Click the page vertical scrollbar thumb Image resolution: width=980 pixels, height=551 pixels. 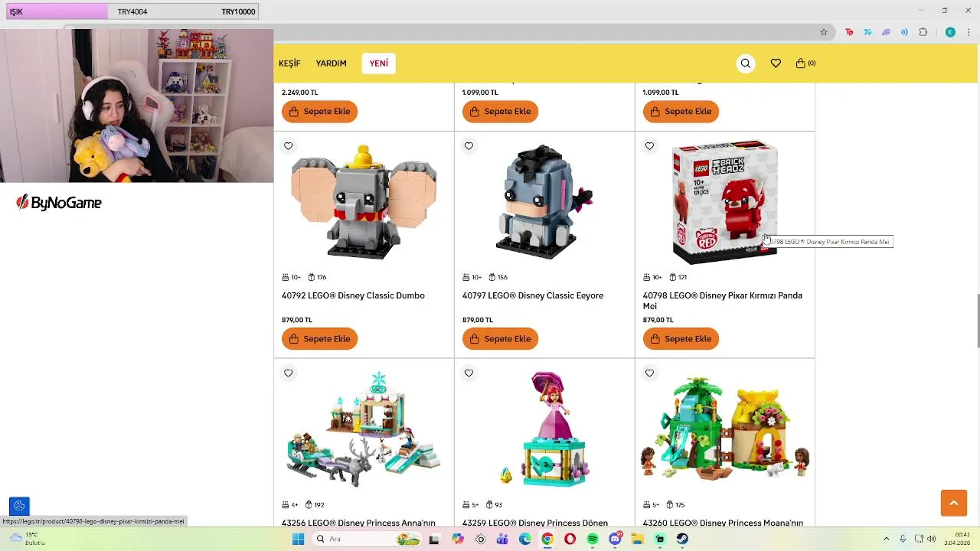[x=977, y=321]
